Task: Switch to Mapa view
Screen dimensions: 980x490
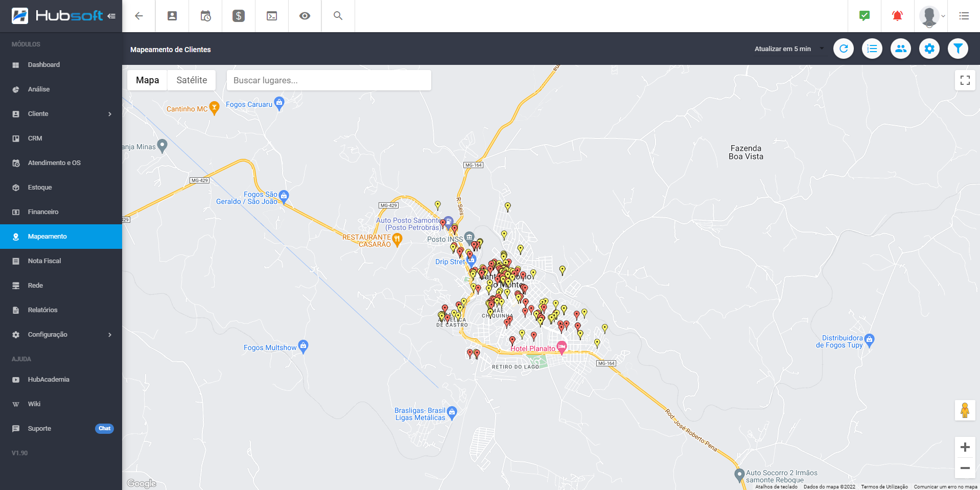Action: pos(147,80)
